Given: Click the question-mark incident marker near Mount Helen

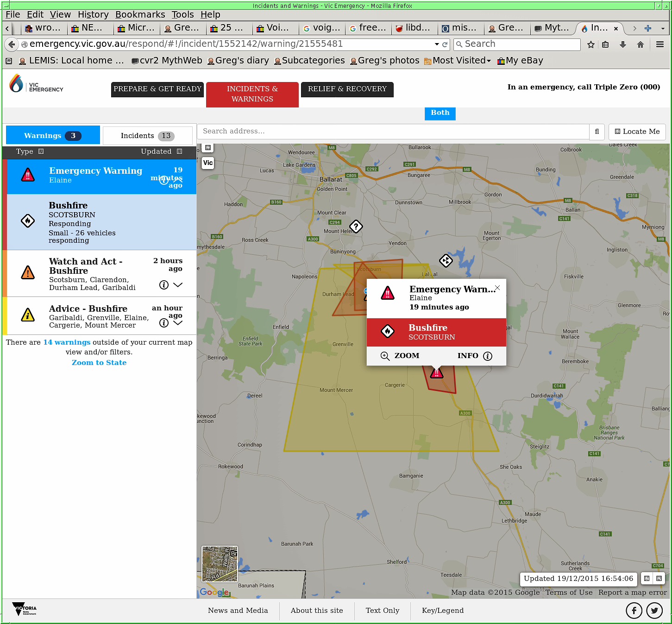Looking at the screenshot, I should pos(356,227).
